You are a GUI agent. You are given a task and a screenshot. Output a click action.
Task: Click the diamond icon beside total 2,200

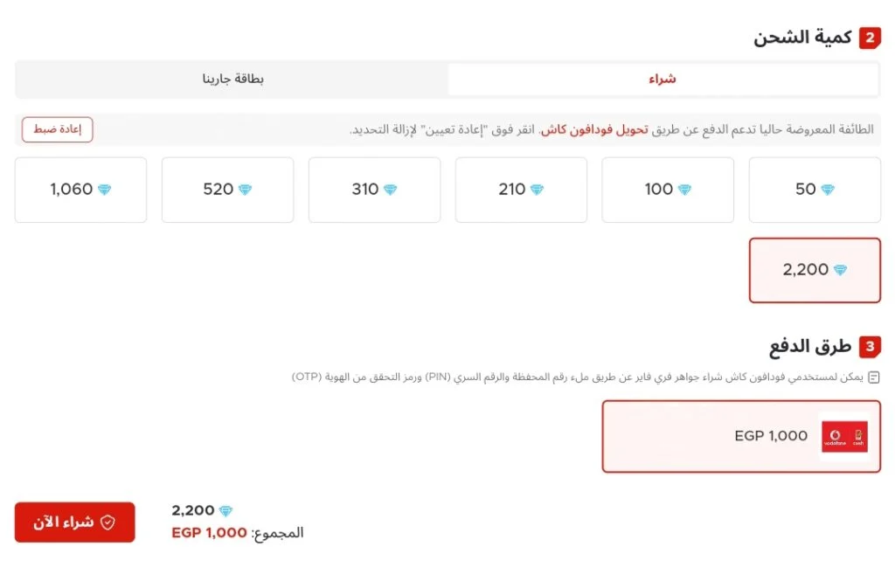tap(226, 511)
